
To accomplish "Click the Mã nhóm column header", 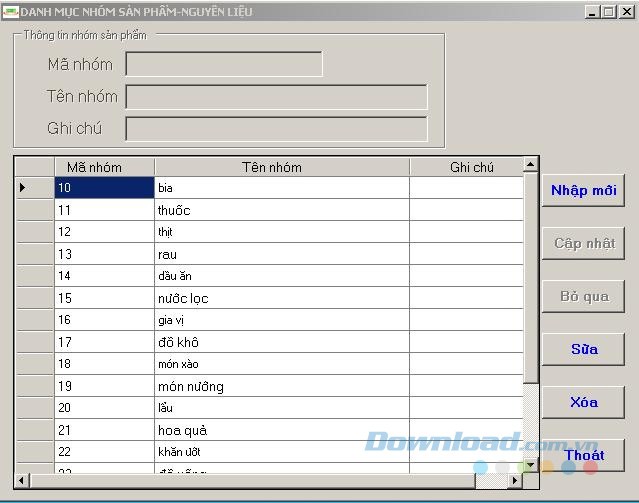I will [104, 167].
